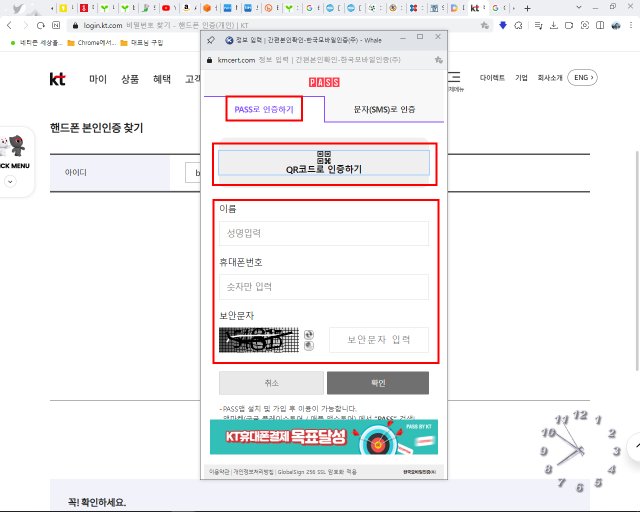This screenshot has height=512, width=640.
Task: Select the 문자(SMS)로 인증 tab
Action: [x=384, y=109]
